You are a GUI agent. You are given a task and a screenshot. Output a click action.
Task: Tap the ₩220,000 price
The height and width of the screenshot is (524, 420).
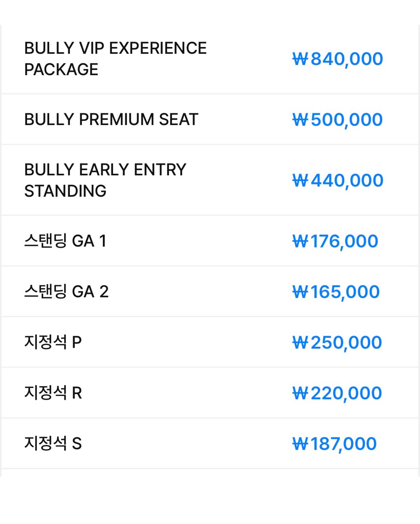pos(337,393)
